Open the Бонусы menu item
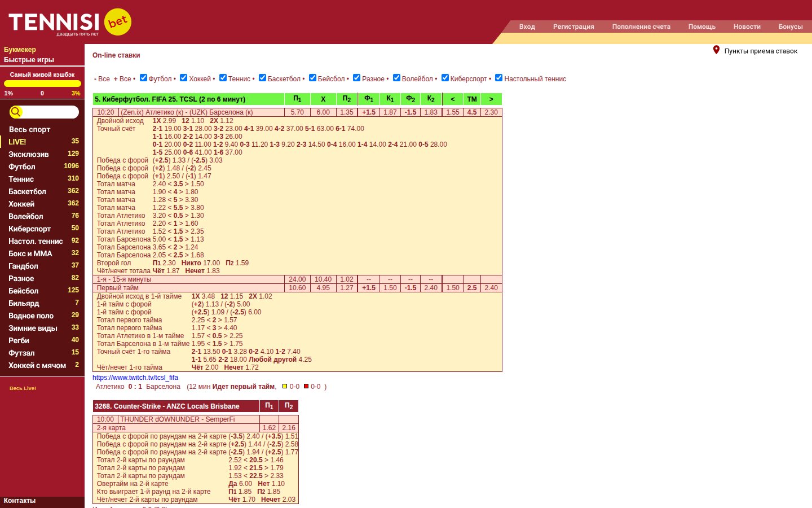This screenshot has height=508, width=812. [790, 27]
